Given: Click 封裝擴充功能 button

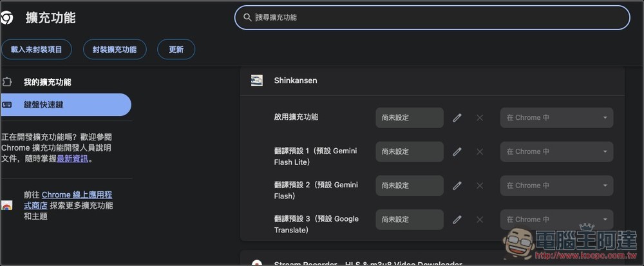Looking at the screenshot, I should tap(115, 50).
